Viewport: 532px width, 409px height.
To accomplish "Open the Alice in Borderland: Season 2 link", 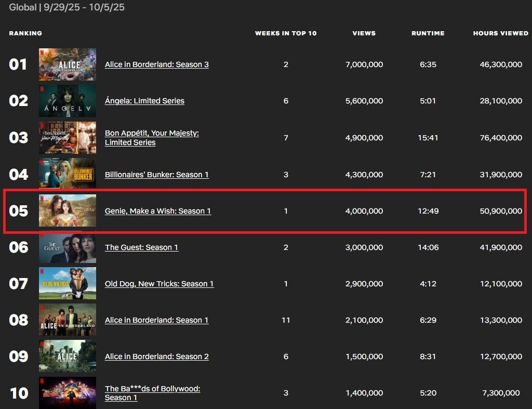I will click(x=156, y=357).
